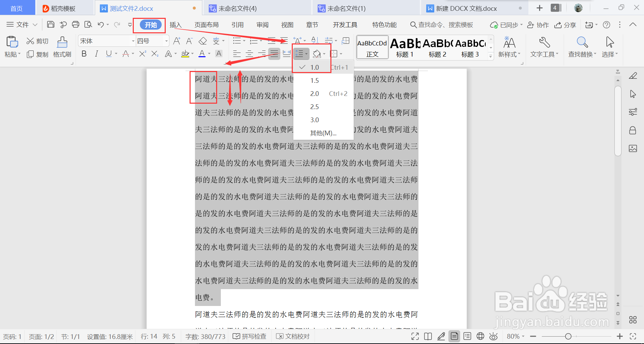Image resolution: width=644 pixels, height=344 pixels.
Task: Collapse the ribbon with the chevron
Action: point(633,25)
